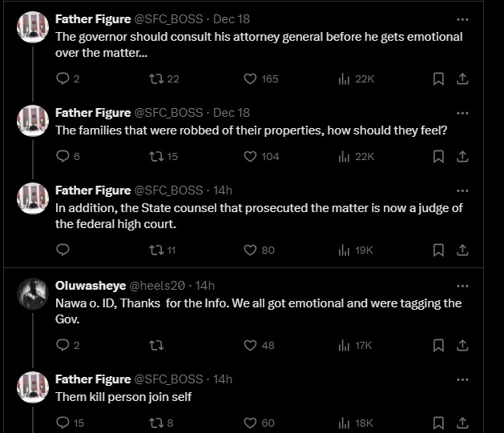The height and width of the screenshot is (433, 504).
Task: Like the State counsel tweet with 80 likes
Action: (x=250, y=250)
